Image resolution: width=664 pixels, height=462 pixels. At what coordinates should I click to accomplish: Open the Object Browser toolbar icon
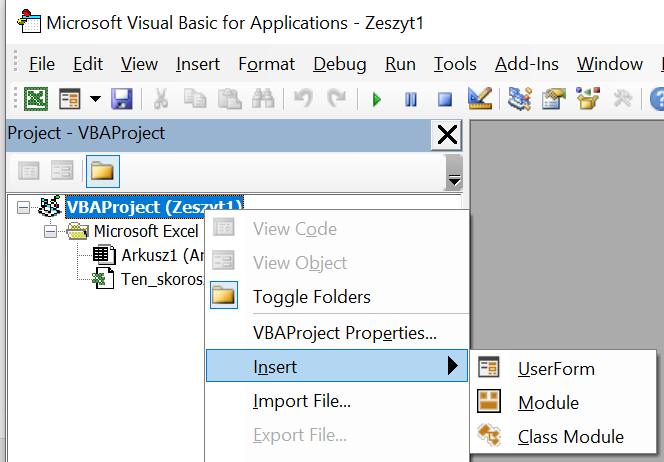click(x=587, y=99)
